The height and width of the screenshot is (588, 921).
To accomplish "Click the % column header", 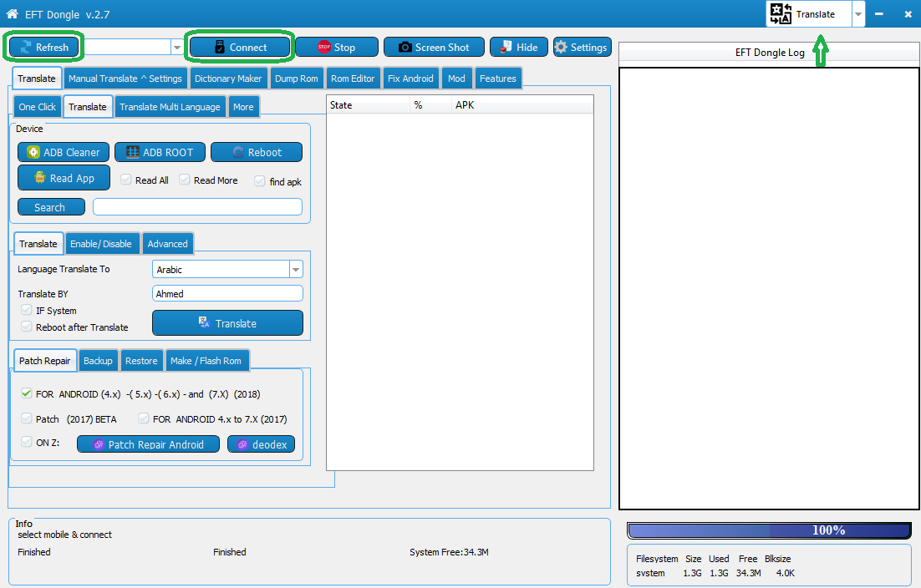I will pos(430,105).
